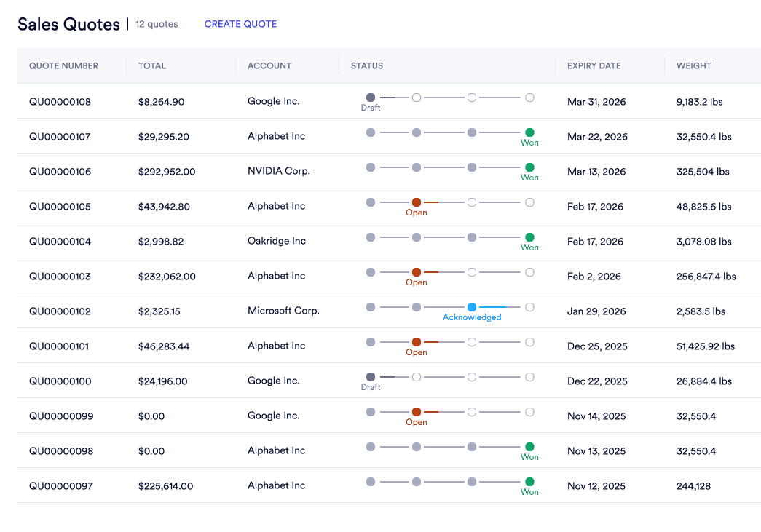The width and height of the screenshot is (761, 532).
Task: Sort by QUOTE NUMBER column header
Action: pyautogui.click(x=63, y=65)
